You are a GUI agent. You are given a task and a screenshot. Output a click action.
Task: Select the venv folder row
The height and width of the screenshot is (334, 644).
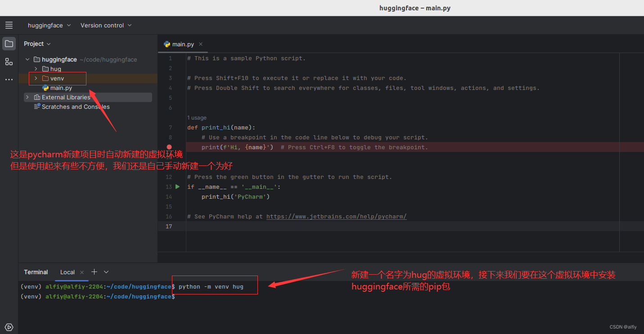coord(88,78)
